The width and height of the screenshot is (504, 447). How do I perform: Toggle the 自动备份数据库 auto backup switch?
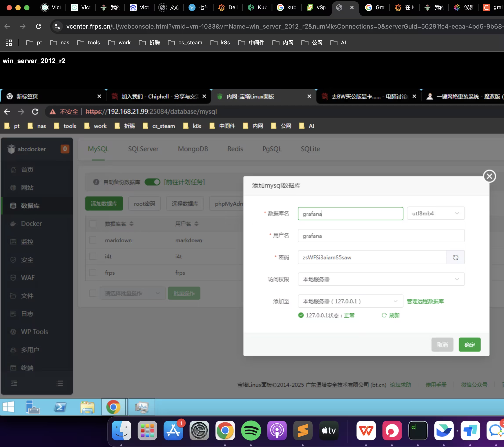(152, 182)
